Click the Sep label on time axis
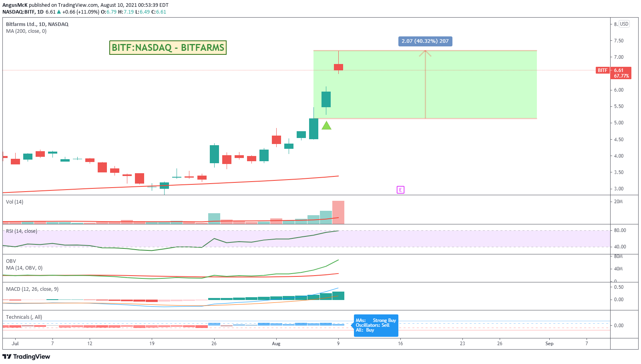The image size is (641, 364). (549, 344)
